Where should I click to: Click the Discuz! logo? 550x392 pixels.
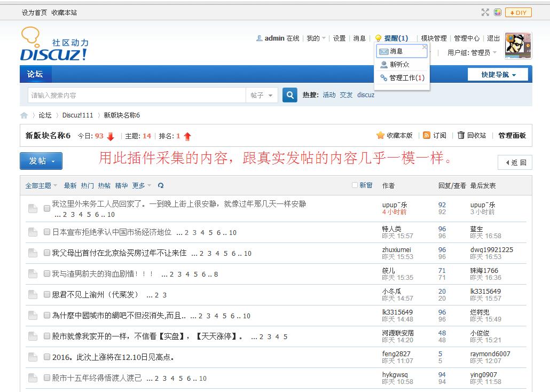coord(54,44)
